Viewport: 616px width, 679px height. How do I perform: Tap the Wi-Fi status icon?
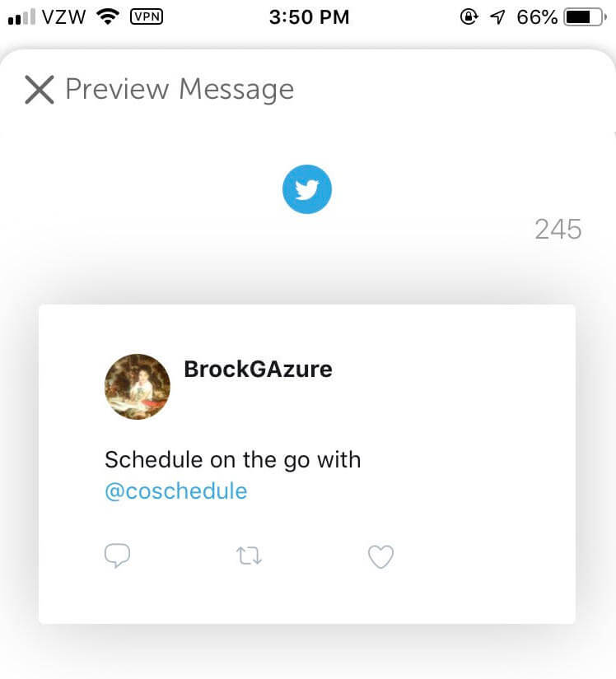point(108,17)
